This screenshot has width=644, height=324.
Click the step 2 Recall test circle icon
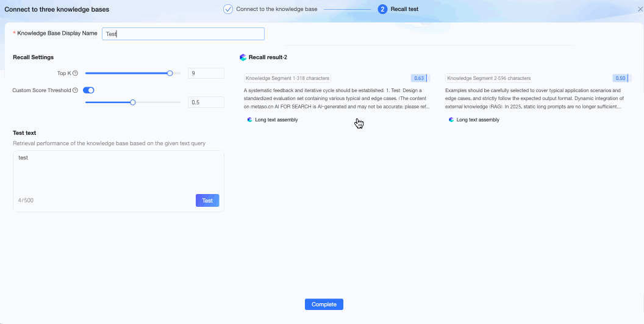(x=382, y=9)
